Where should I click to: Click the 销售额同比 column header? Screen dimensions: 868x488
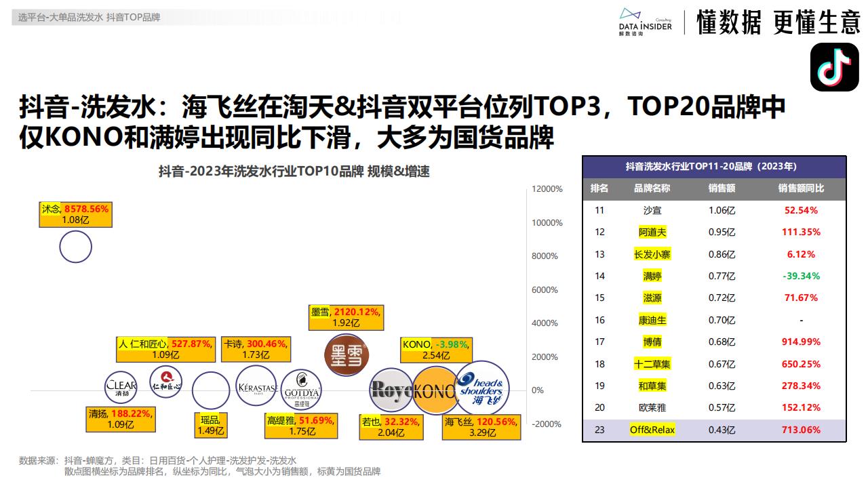(802, 188)
